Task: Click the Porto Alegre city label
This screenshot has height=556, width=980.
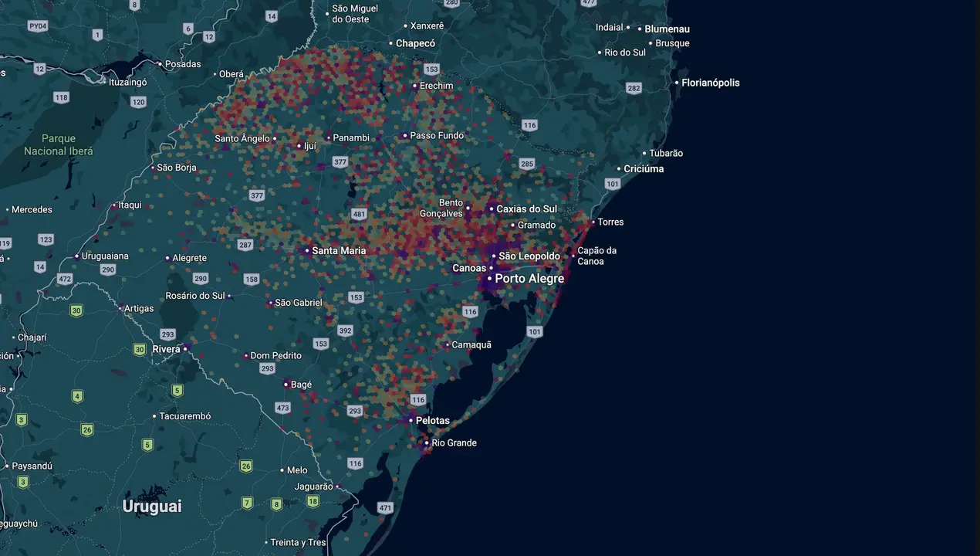Action: [529, 278]
